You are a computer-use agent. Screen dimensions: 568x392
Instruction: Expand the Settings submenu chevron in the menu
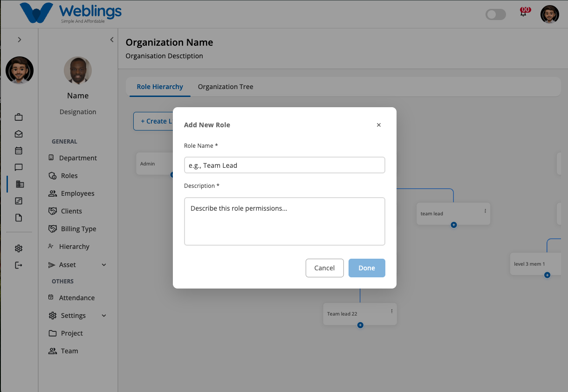coord(104,316)
